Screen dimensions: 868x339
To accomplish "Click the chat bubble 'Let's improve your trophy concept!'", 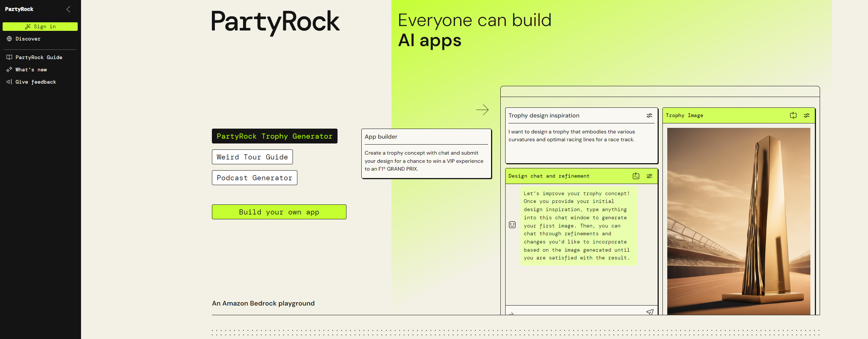I will 578,226.
